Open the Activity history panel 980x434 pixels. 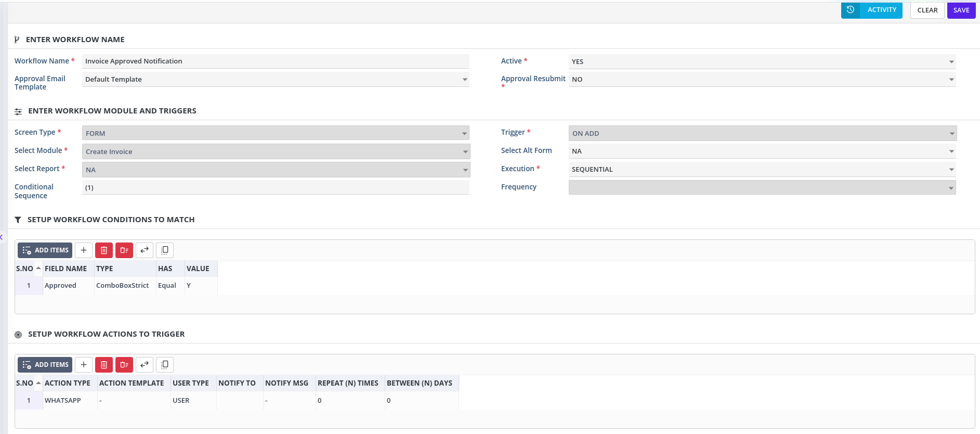click(871, 10)
